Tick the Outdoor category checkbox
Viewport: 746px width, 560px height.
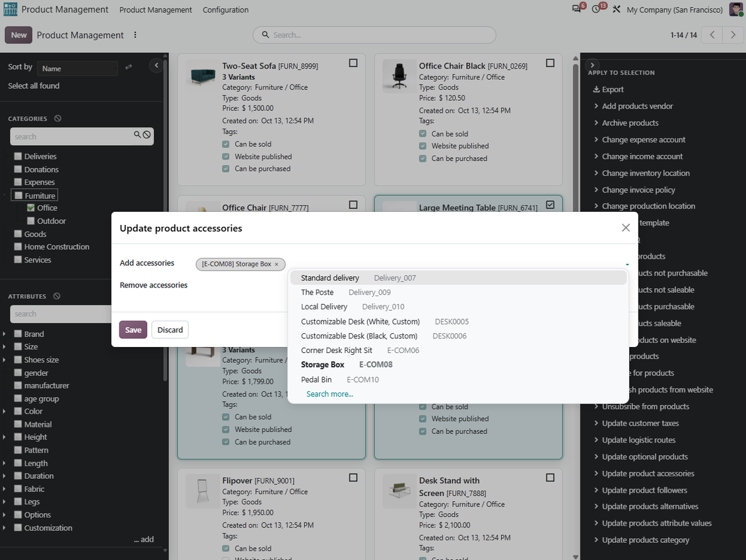pyautogui.click(x=31, y=220)
